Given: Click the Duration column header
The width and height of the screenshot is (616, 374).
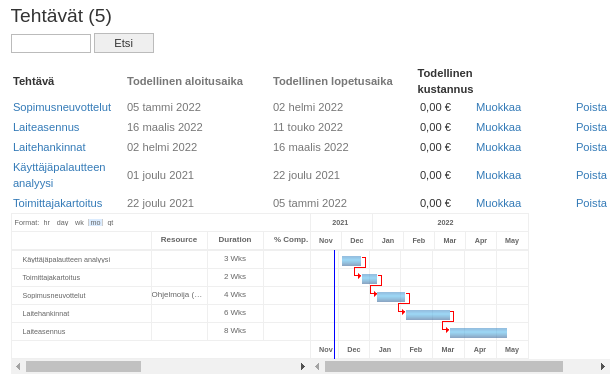Looking at the screenshot, I should tap(235, 240).
